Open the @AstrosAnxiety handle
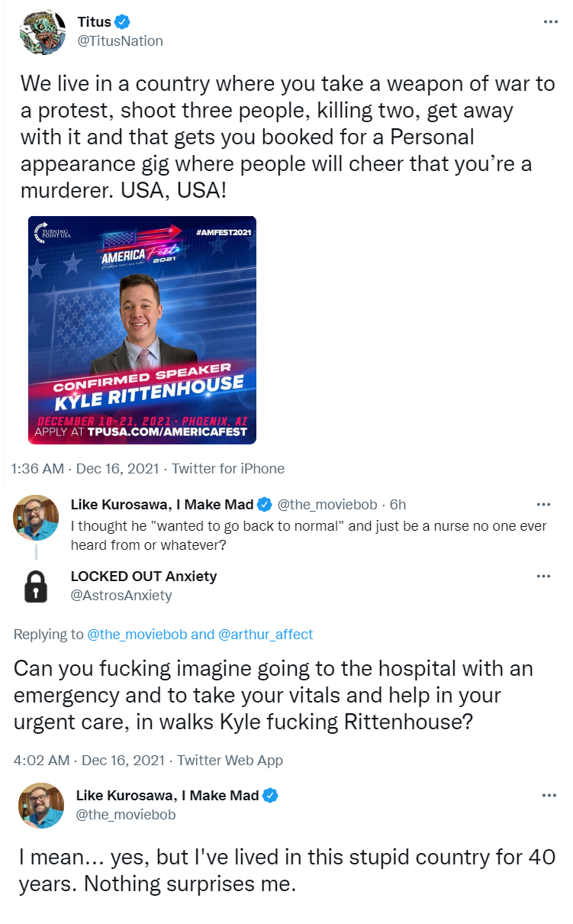 tap(121, 595)
